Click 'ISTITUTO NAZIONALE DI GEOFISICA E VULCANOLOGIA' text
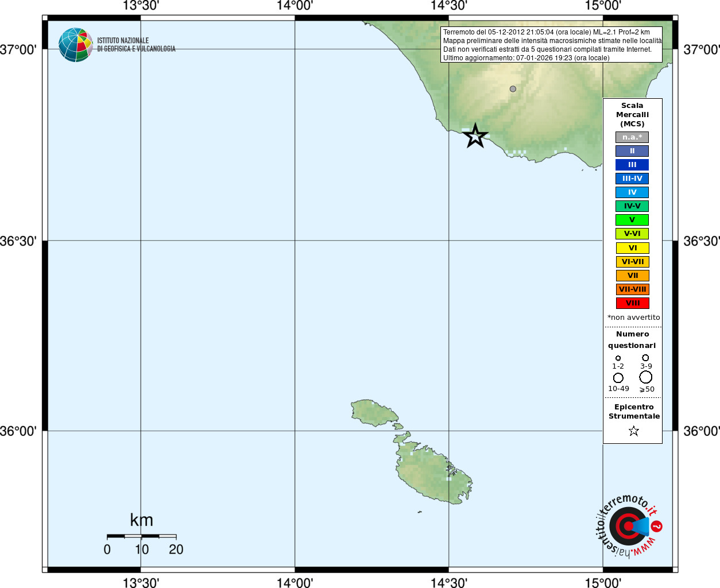This screenshot has height=588, width=720. tap(136, 45)
